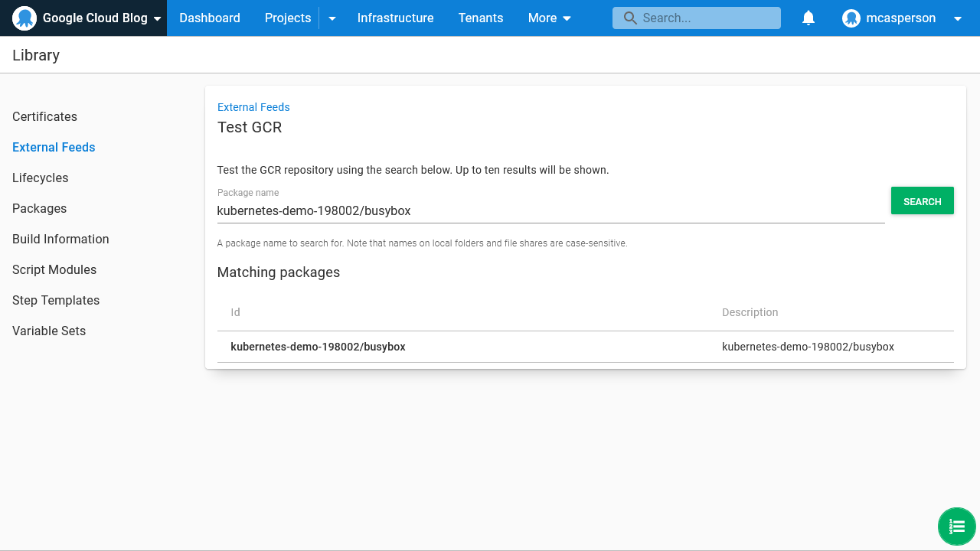
Task: Open the Tenants section
Action: click(x=480, y=18)
